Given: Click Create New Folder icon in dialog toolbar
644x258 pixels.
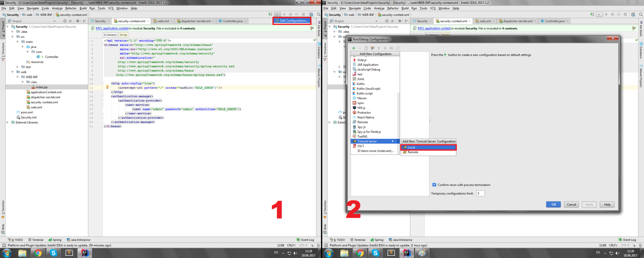Looking at the screenshot, I should click(x=391, y=48).
